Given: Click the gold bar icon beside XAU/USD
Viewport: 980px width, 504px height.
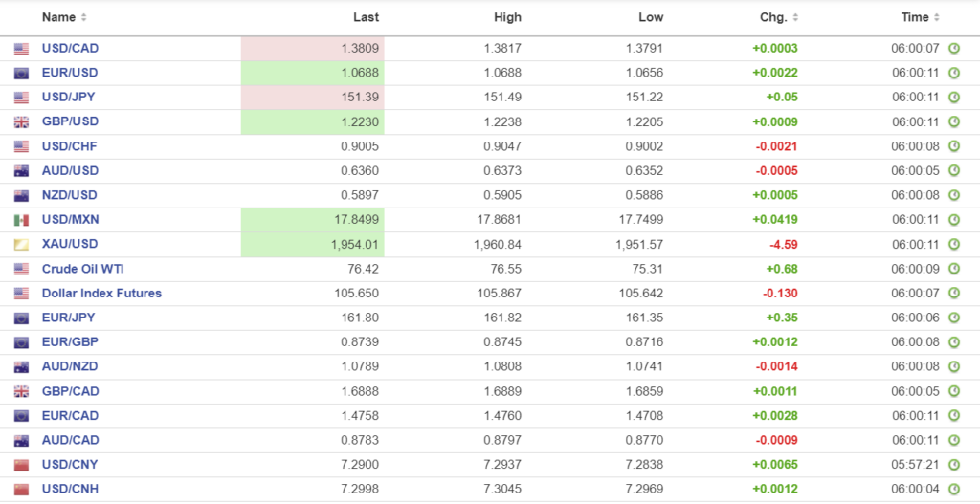Looking at the screenshot, I should click(21, 245).
